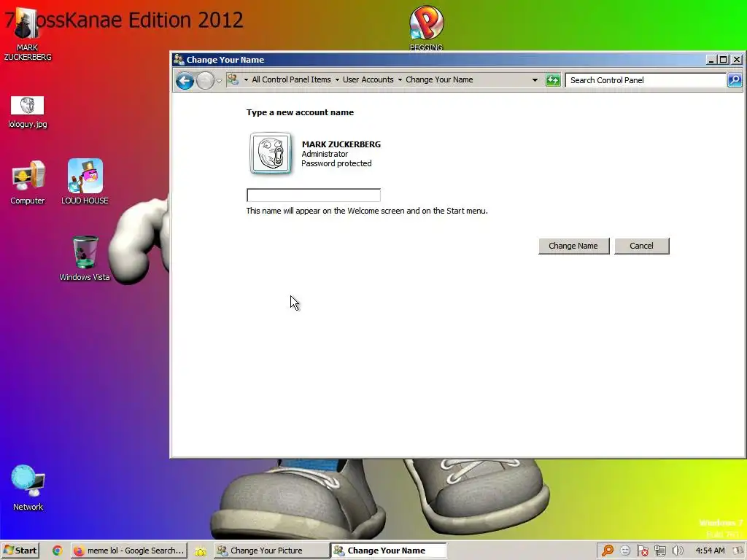The height and width of the screenshot is (560, 747).
Task: Open the Action Center flag tray icon
Action: [642, 551]
